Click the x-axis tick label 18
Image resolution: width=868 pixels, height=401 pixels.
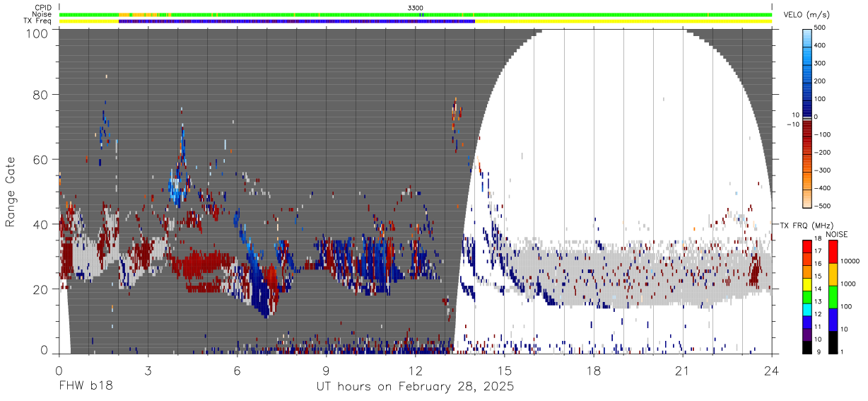point(594,369)
